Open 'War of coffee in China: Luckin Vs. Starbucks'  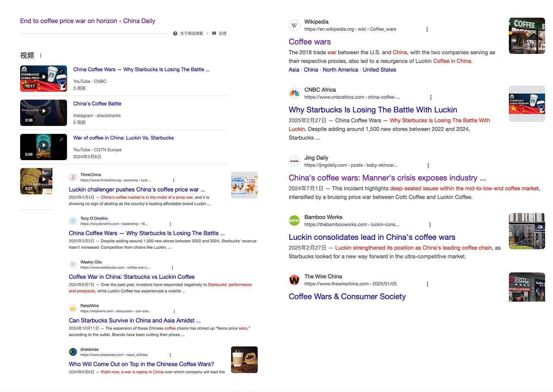point(123,138)
